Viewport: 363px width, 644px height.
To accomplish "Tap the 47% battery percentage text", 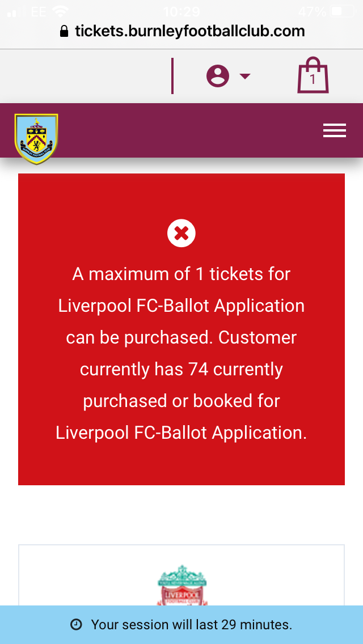I will coord(313,11).
